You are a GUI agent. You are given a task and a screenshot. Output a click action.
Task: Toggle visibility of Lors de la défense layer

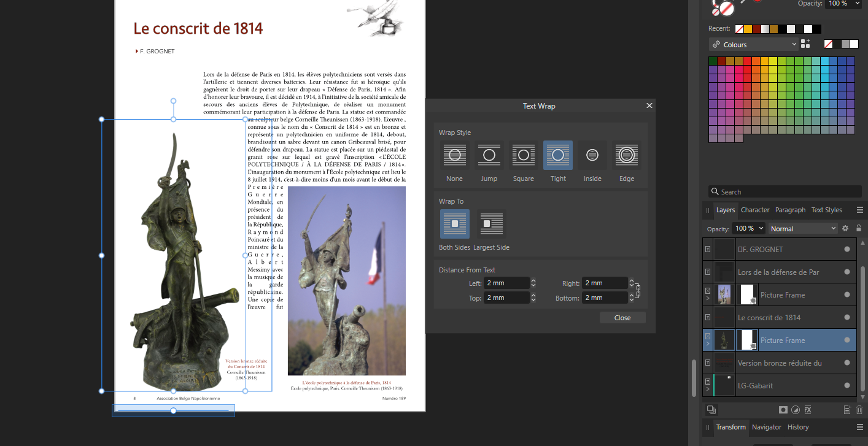coord(847,272)
